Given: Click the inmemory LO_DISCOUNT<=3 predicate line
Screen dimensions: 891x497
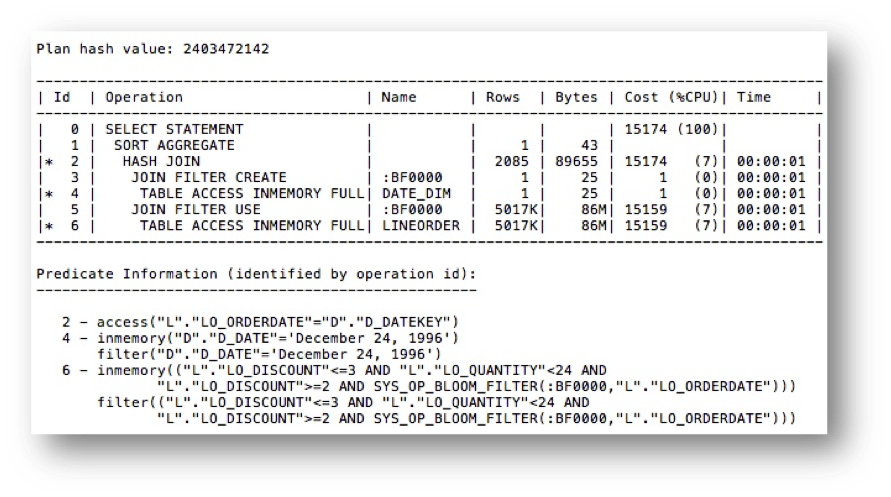Looking at the screenshot, I should [x=351, y=370].
